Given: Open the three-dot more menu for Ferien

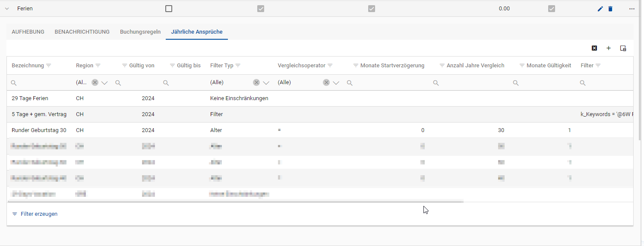Looking at the screenshot, I should click(632, 9).
